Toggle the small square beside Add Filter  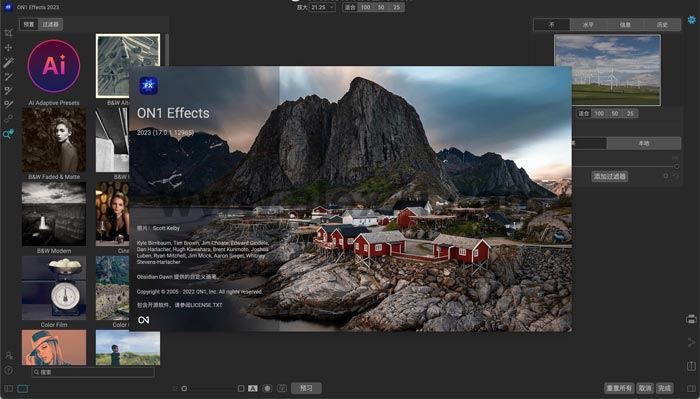(666, 176)
